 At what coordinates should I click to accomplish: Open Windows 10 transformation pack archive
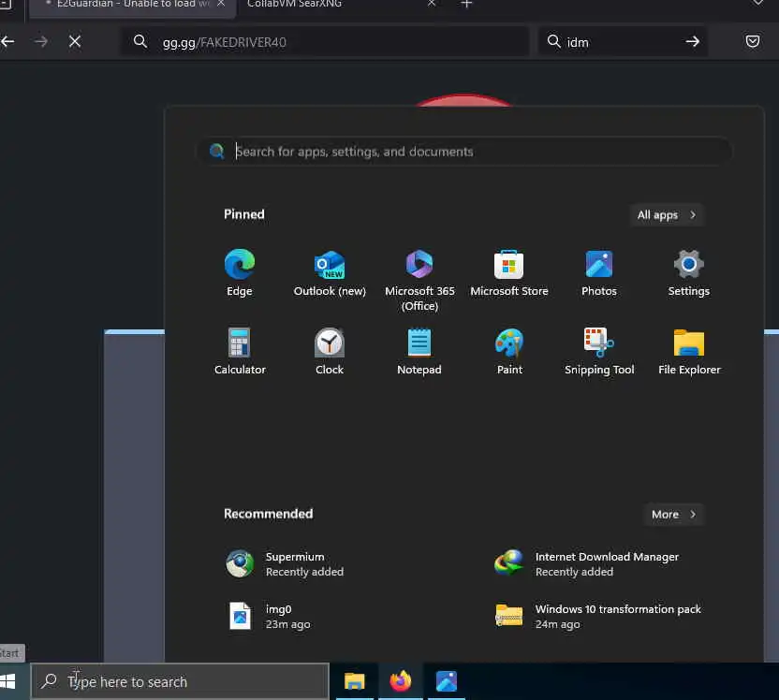pyautogui.click(x=596, y=616)
